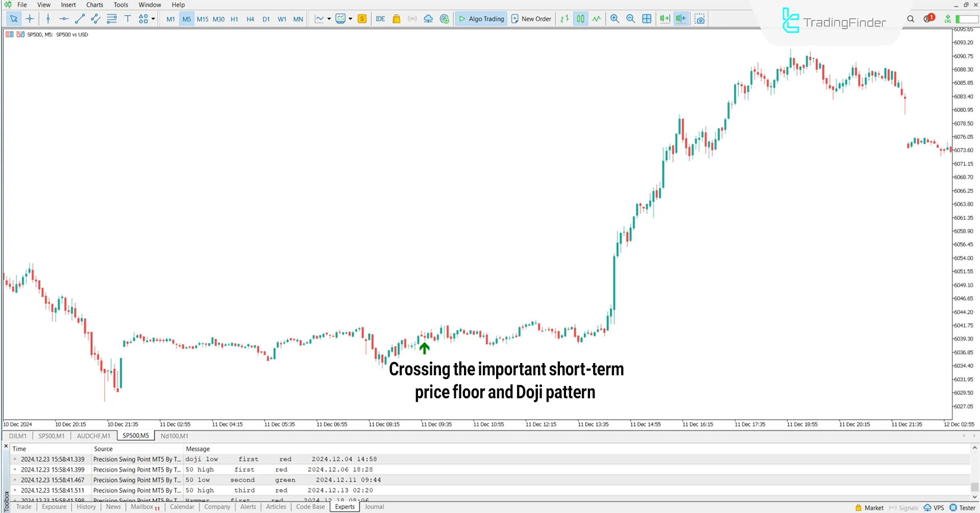Open MetaEditor with the IDE icon
Image resolution: width=980 pixels, height=513 pixels.
380,18
